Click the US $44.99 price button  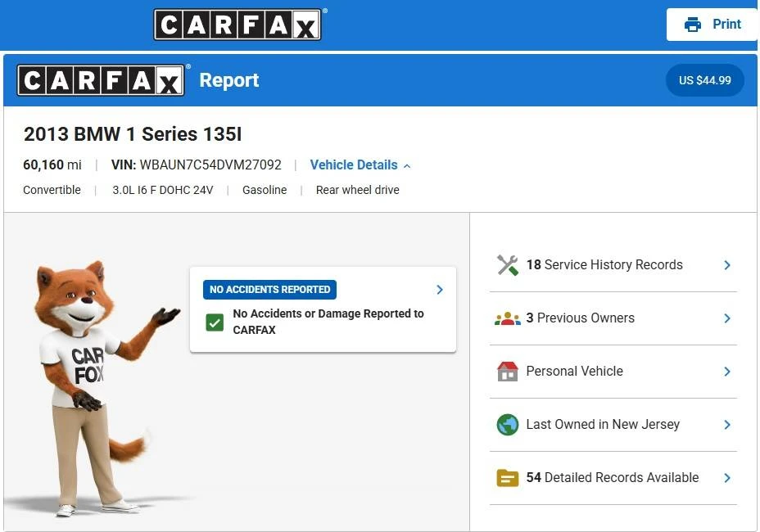click(705, 80)
